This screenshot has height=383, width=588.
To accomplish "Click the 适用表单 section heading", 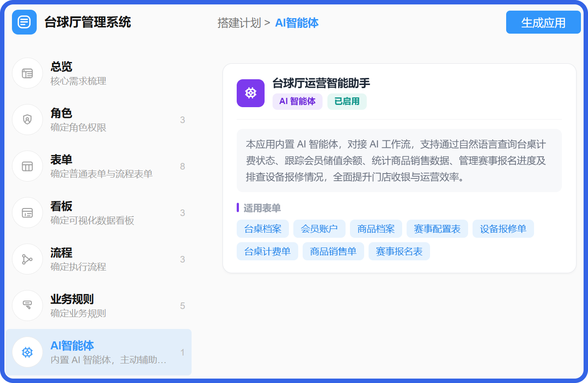I will pos(262,208).
